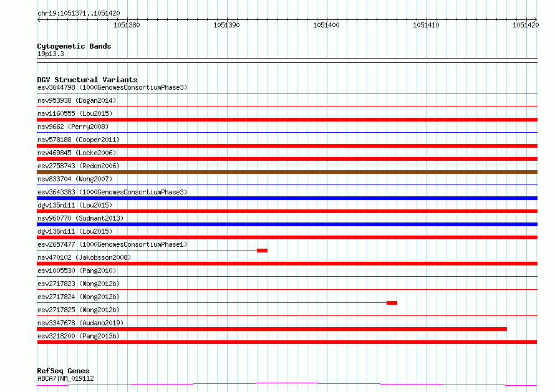Click the brown bar of esv2758743
The height and width of the screenshot is (392, 555).
tap(287, 172)
